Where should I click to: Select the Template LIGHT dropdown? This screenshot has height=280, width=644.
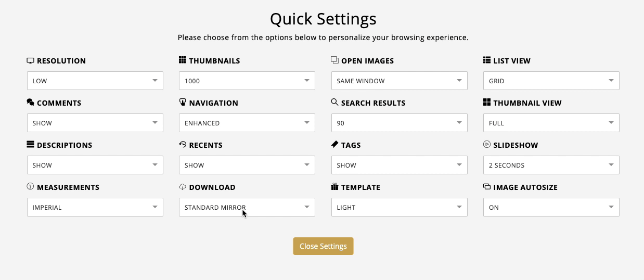coord(399,207)
